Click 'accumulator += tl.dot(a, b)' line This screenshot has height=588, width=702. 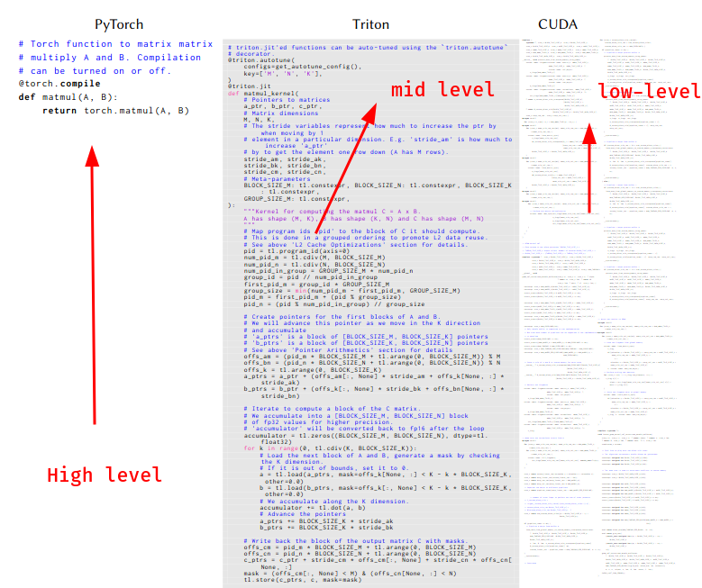[x=313, y=508]
